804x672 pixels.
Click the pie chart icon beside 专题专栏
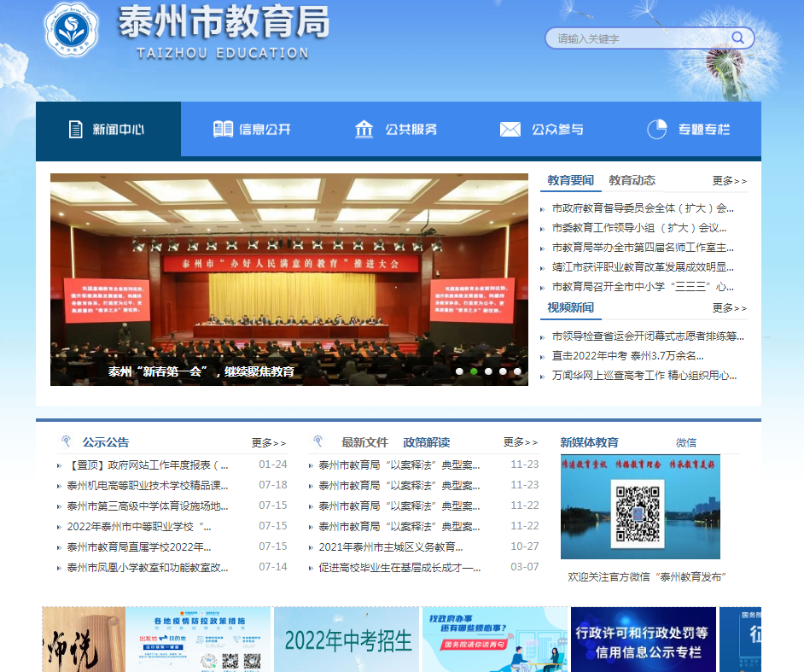click(x=657, y=129)
